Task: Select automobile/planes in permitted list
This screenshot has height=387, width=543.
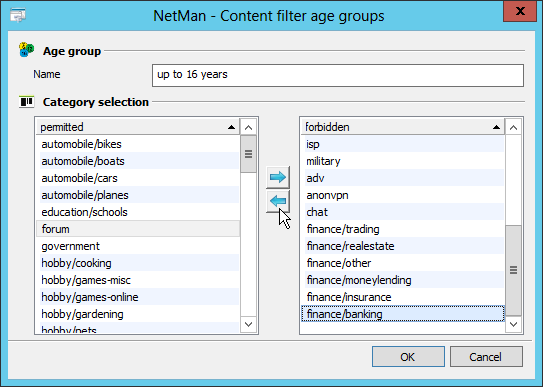Action: (138, 195)
